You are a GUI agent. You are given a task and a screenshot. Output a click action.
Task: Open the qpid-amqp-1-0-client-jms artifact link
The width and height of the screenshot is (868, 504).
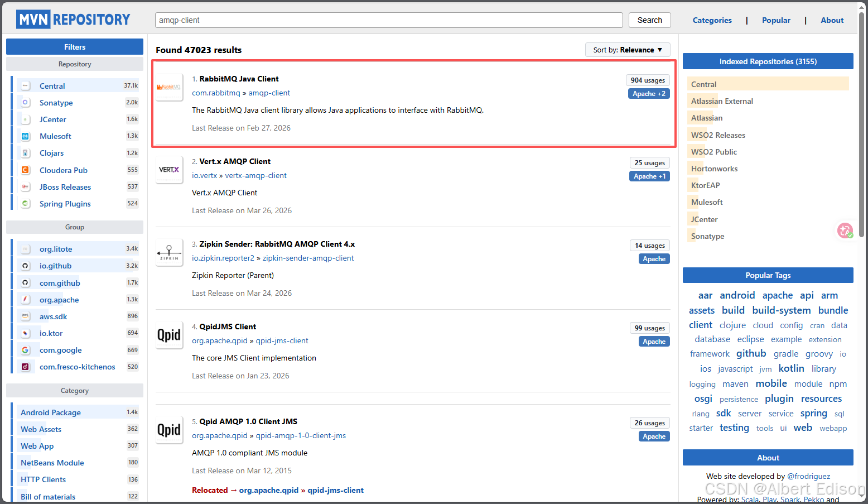301,435
